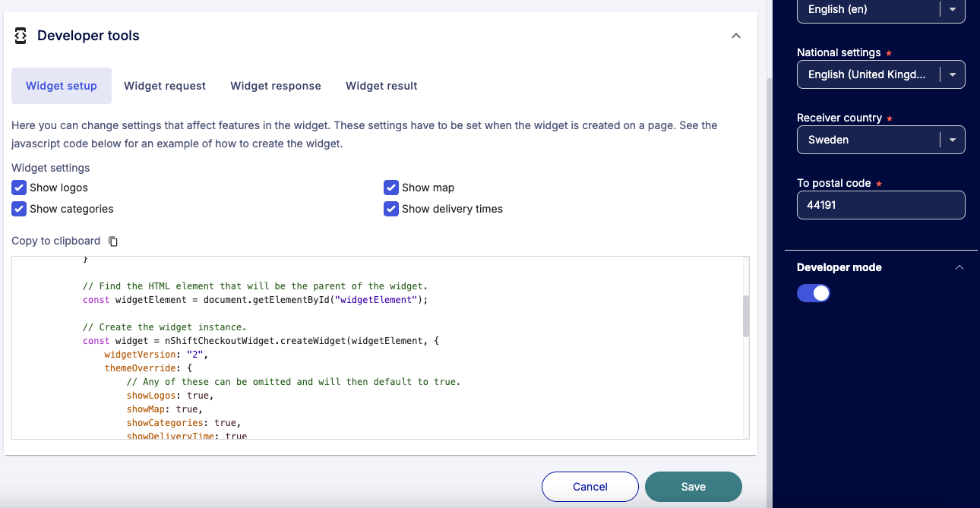Click the const widget createWidget code line
980x508 pixels.
point(261,341)
